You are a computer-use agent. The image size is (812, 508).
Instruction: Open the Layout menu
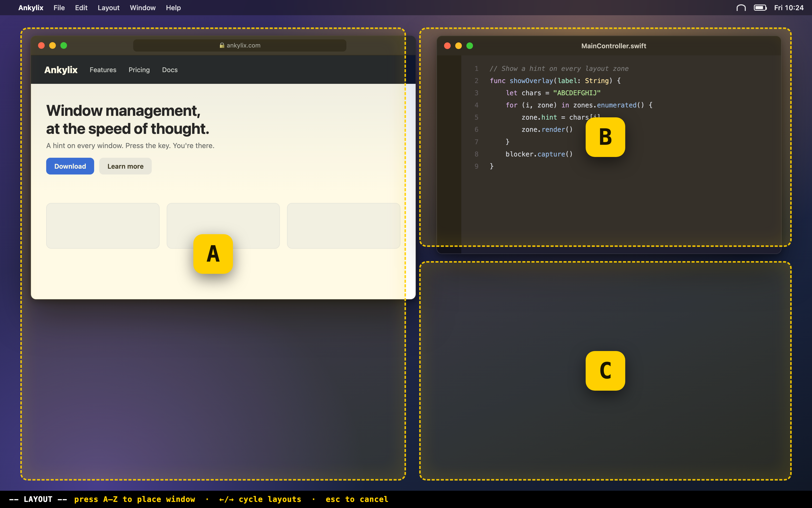[108, 8]
